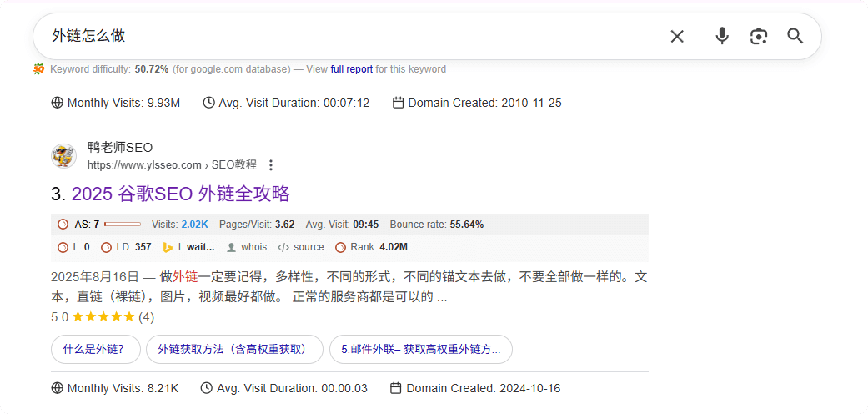Click the Bing index icon
Viewport: 868px width, 414px height.
point(168,247)
